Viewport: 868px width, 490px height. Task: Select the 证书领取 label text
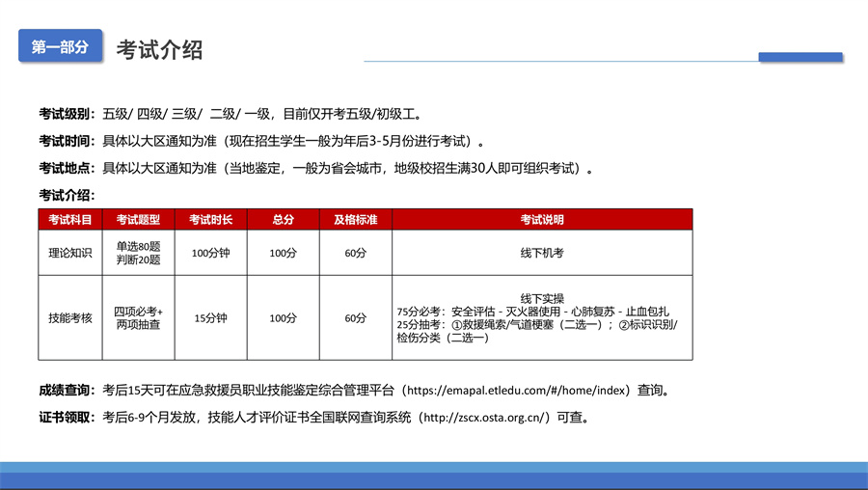coord(66,418)
